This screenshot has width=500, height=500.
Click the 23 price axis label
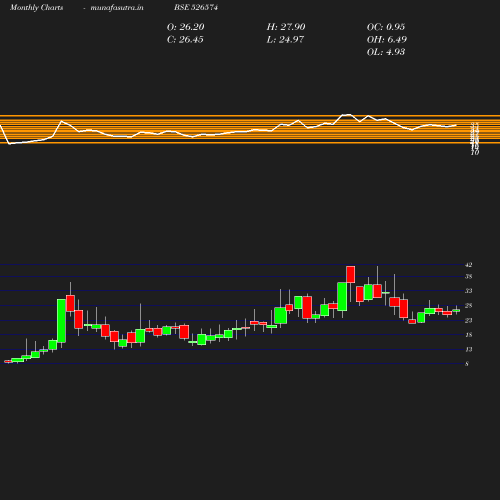click(x=469, y=320)
